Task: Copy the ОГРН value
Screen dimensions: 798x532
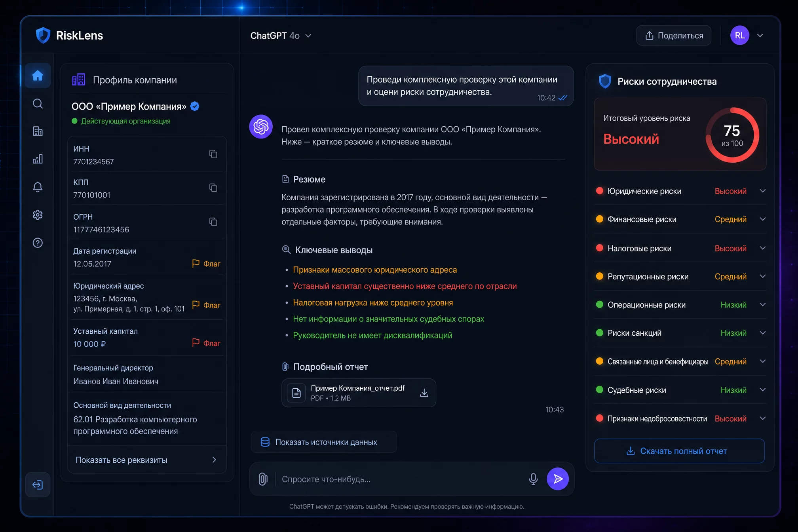Action: click(x=213, y=222)
